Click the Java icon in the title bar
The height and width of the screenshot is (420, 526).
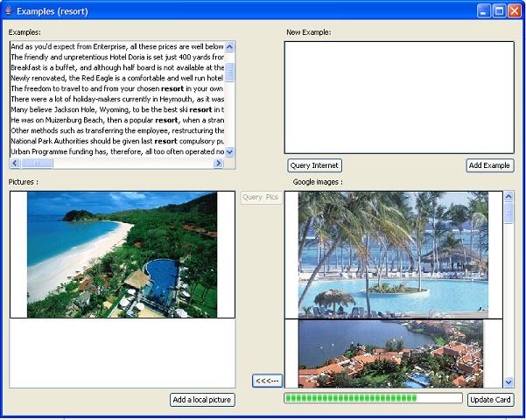pos(10,10)
